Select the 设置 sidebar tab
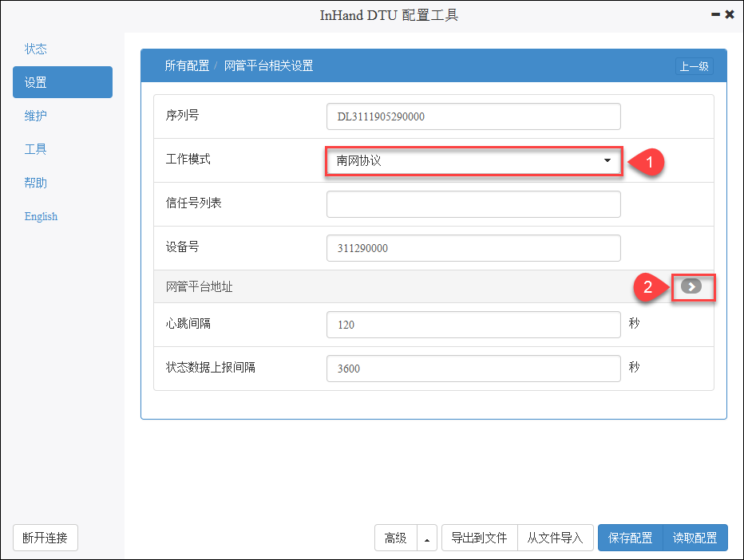The width and height of the screenshot is (744, 560). click(x=62, y=82)
